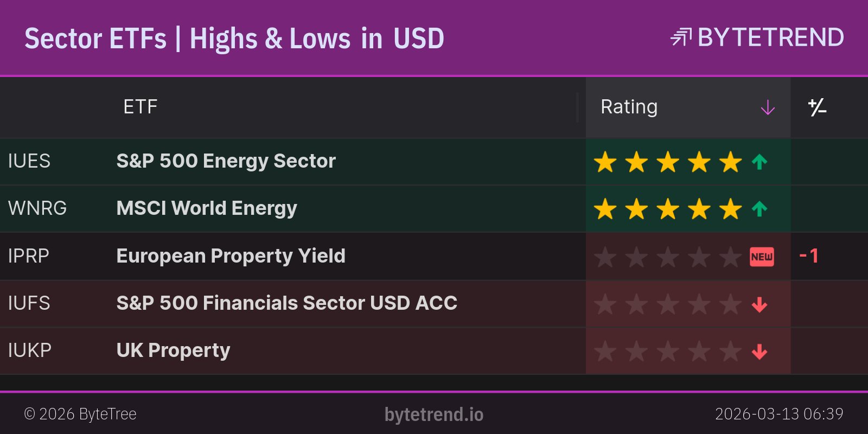
Task: Click the IUFS ticker symbol
Action: [29, 303]
